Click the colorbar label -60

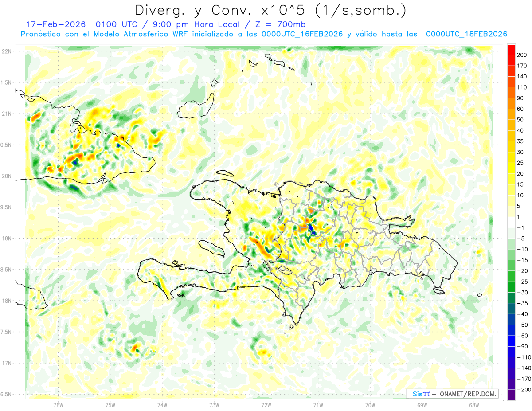pos(523,336)
